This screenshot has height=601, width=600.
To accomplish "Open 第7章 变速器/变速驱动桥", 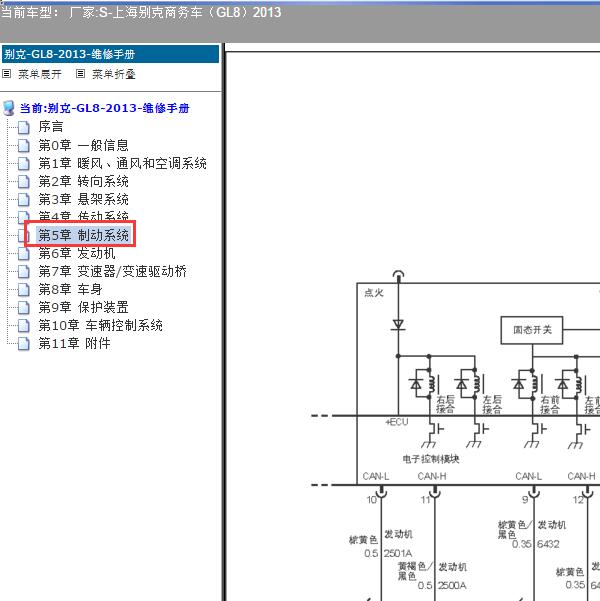I will [112, 271].
